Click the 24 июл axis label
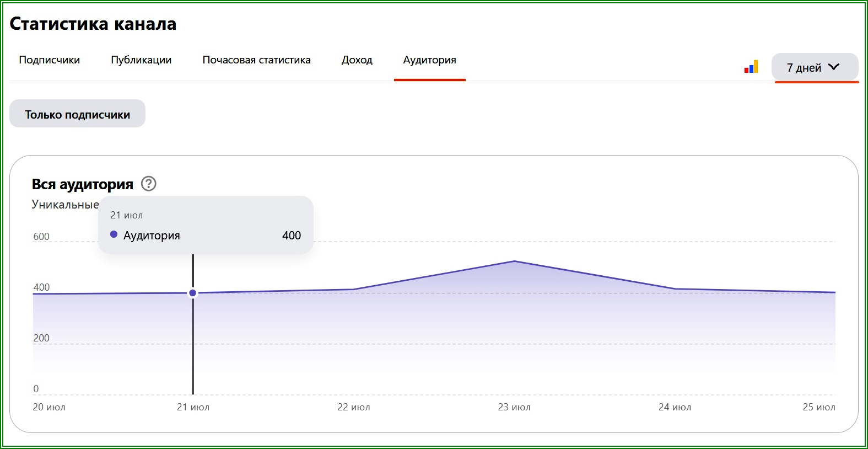Screen dimensions: 868x449 [675, 407]
